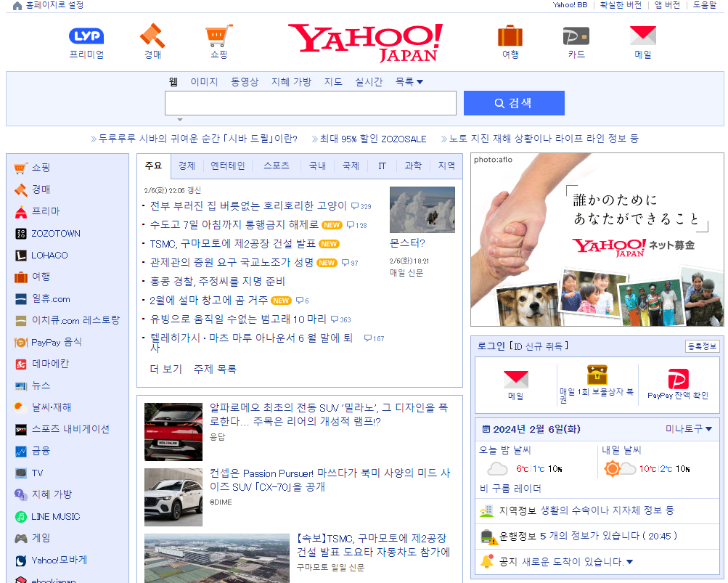728x583 pixels.
Task: Open the mail envelope icon in header
Action: coord(642,36)
